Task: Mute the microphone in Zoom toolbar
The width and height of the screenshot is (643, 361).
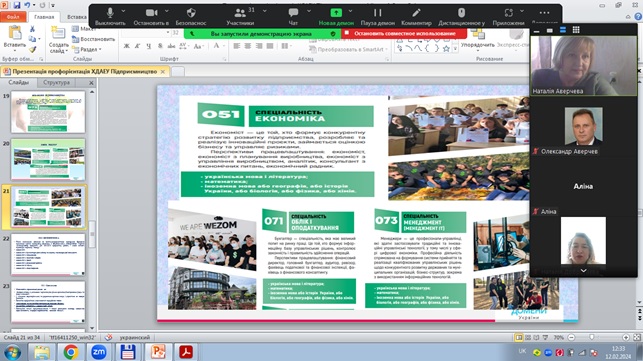Action: coord(110,16)
